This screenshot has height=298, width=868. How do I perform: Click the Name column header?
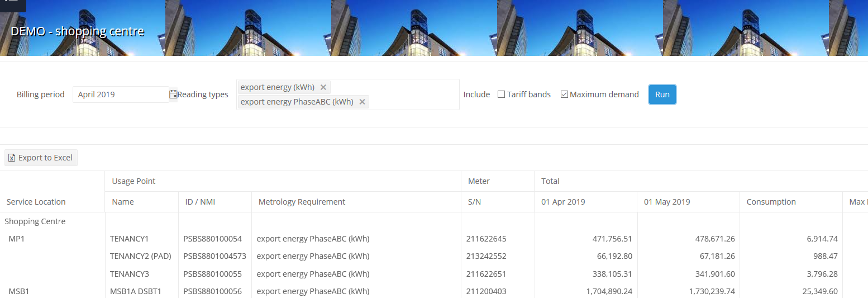[x=123, y=202]
